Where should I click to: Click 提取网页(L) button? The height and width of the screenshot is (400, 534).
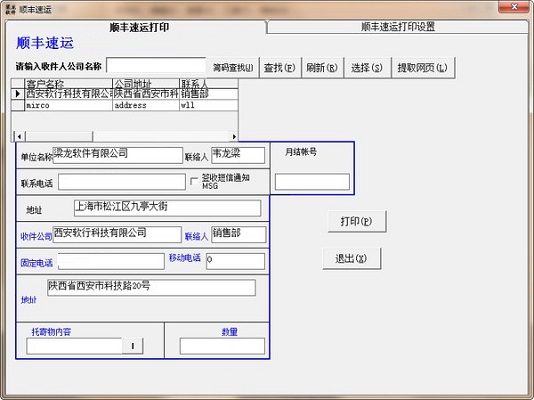(x=423, y=68)
